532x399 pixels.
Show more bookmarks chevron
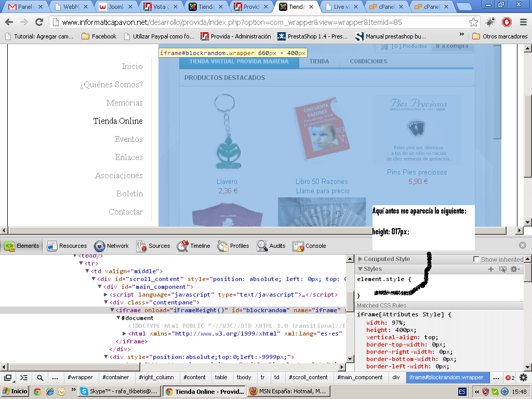tap(461, 34)
